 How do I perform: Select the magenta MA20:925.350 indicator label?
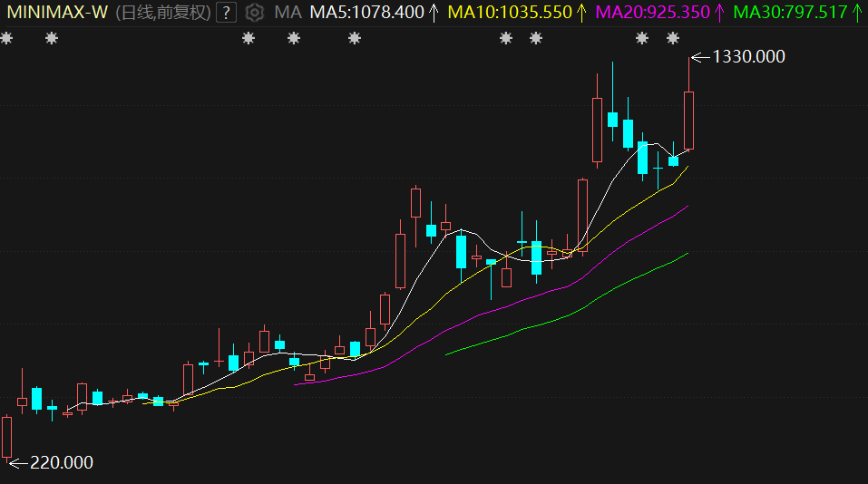click(x=651, y=13)
